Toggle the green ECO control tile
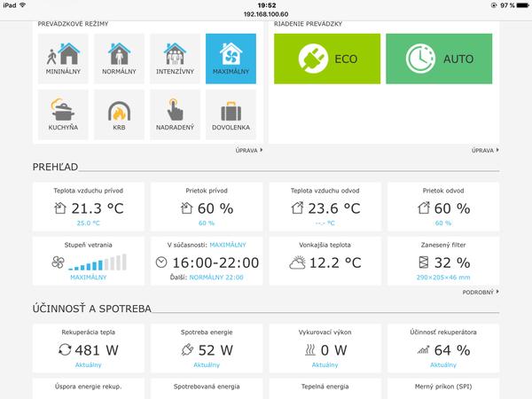This screenshot has width=532, height=399. click(327, 59)
